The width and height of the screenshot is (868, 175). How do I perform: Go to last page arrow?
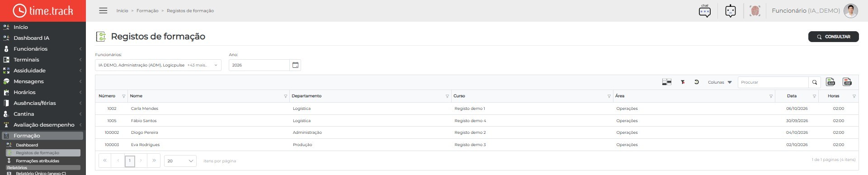pyautogui.click(x=154, y=161)
